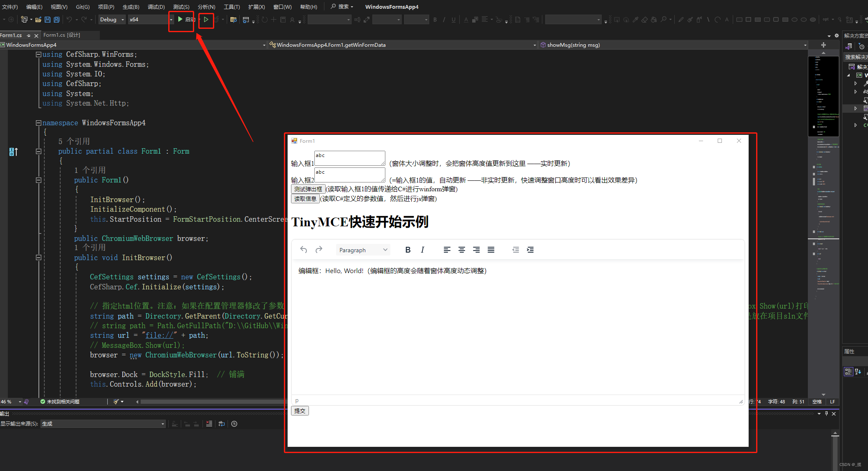Open the Debug configuration dropdown
Image resolution: width=868 pixels, height=471 pixels.
[x=111, y=19]
